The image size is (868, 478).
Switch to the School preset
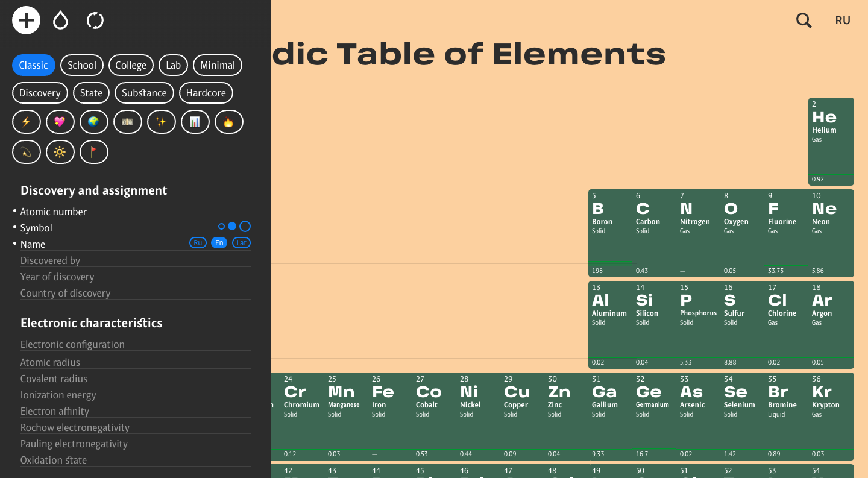82,65
